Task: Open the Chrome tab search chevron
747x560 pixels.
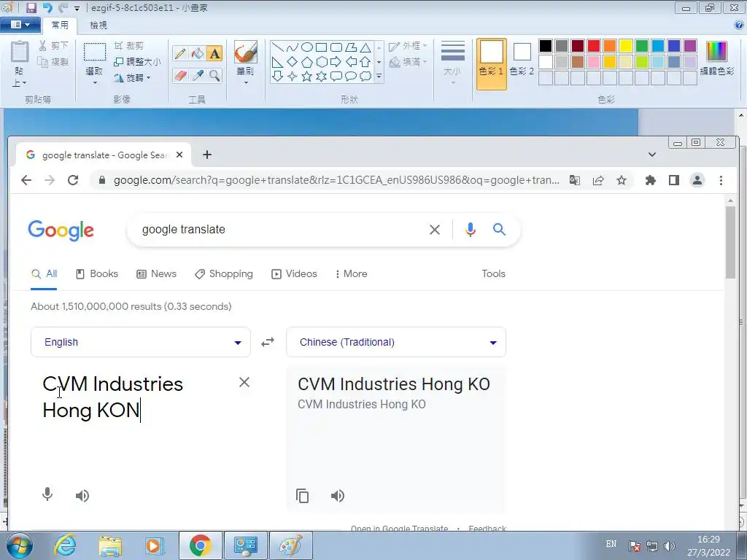Action: (652, 155)
